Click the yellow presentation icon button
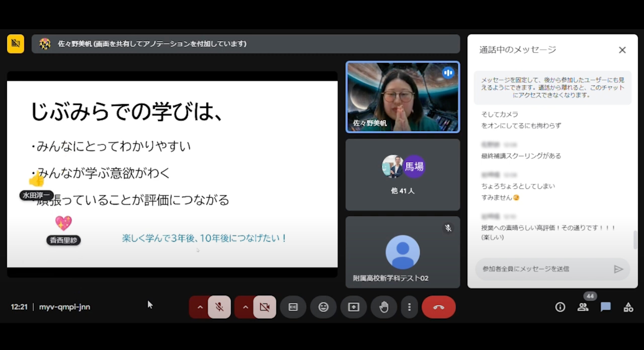 click(16, 44)
